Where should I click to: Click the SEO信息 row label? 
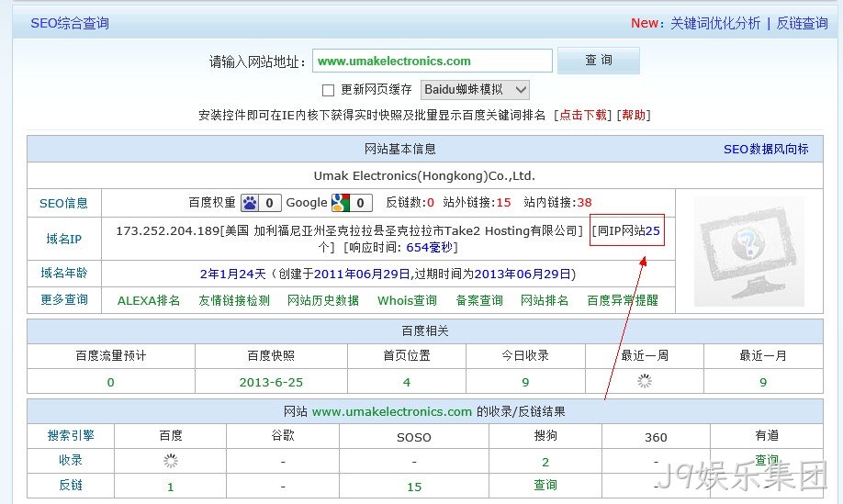point(63,203)
